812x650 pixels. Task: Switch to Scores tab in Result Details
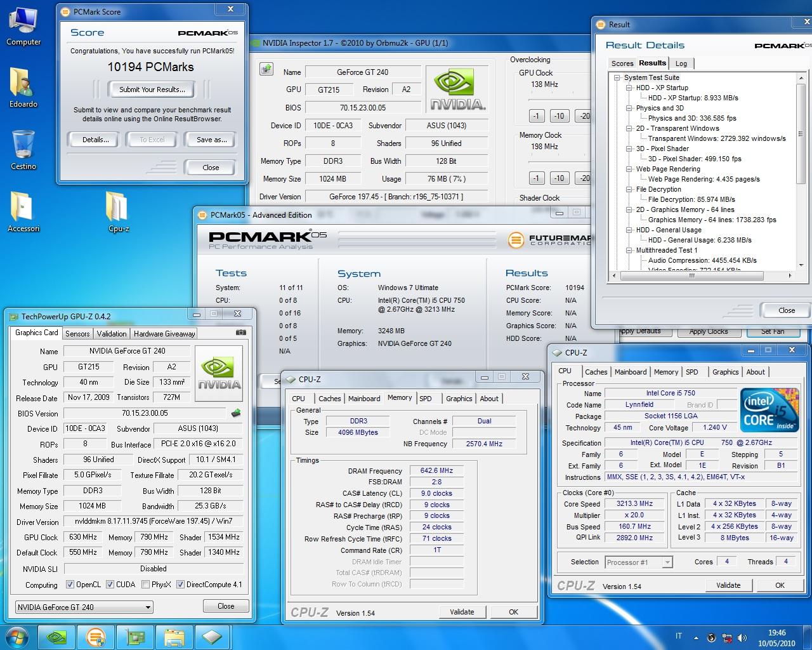coord(622,63)
